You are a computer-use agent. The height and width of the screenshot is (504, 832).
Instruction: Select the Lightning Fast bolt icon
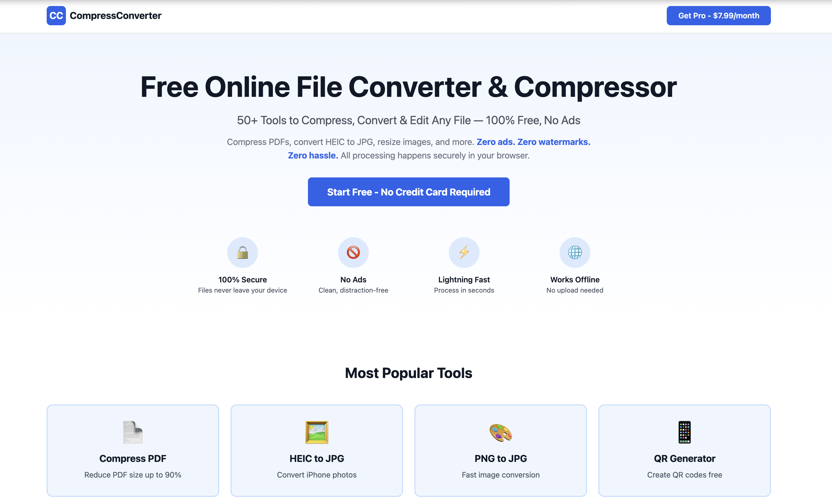coord(464,252)
